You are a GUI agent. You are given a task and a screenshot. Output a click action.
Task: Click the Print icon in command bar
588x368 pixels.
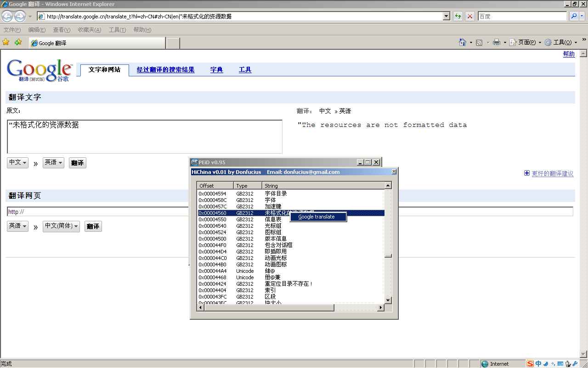(497, 42)
